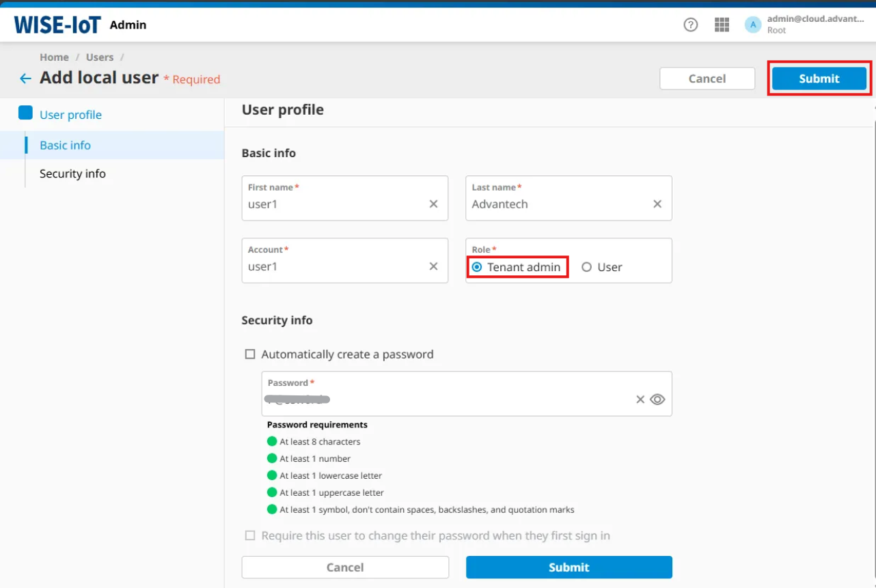Go to Security info sidebar section
Image resolution: width=876 pixels, height=588 pixels.
(x=72, y=173)
